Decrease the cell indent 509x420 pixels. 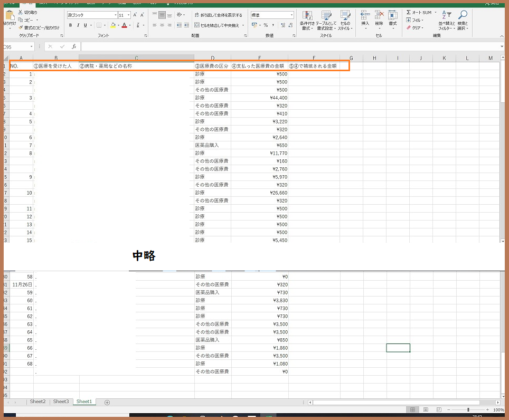[179, 25]
